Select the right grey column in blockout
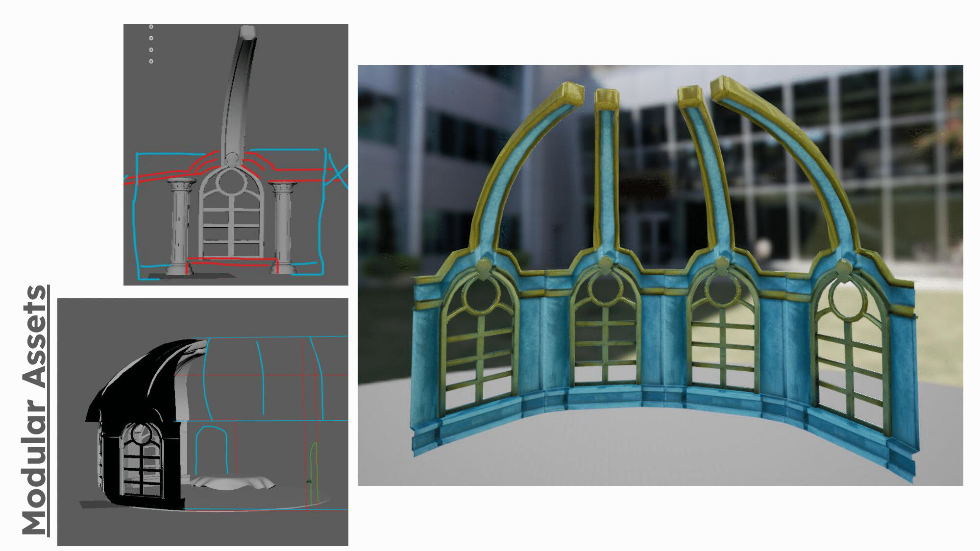The height and width of the screenshot is (551, 980). [x=283, y=226]
